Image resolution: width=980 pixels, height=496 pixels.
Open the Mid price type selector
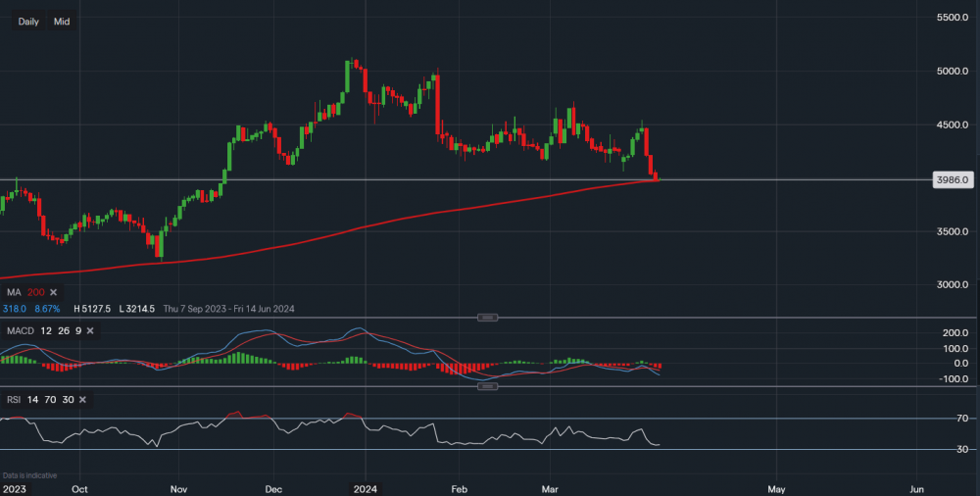62,22
